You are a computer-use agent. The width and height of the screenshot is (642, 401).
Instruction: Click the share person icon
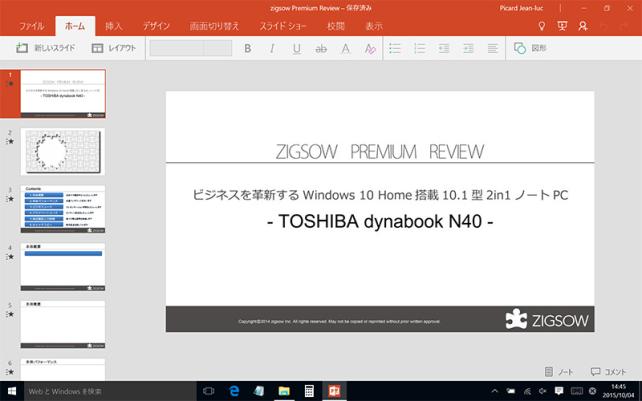coord(583,26)
